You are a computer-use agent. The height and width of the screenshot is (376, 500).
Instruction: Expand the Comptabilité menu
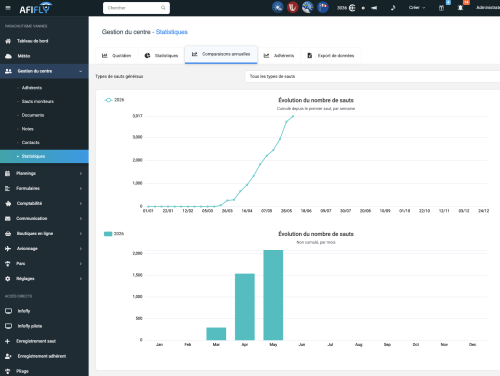click(x=44, y=203)
